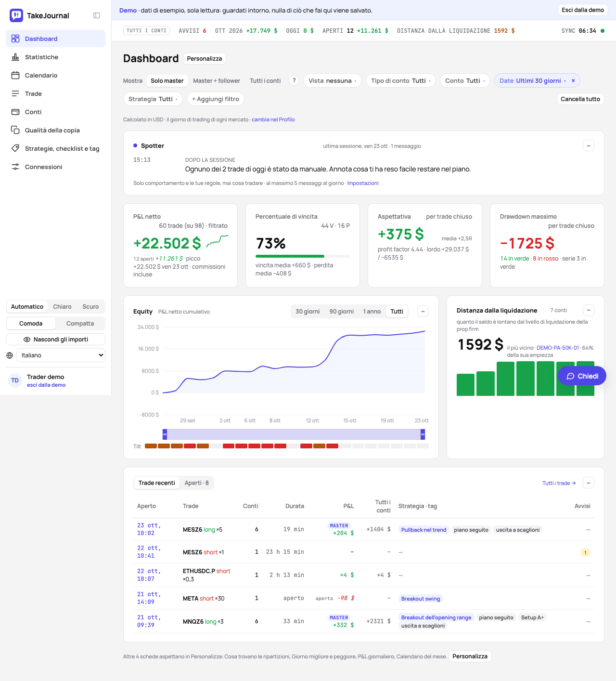Switch equity chart to 1 anno
The width and height of the screenshot is (616, 681).
[x=372, y=312]
